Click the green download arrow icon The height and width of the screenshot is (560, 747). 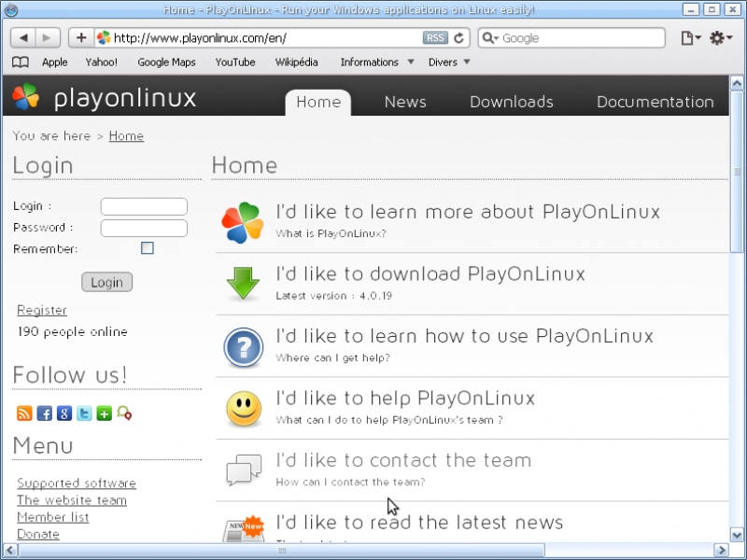pos(243,283)
